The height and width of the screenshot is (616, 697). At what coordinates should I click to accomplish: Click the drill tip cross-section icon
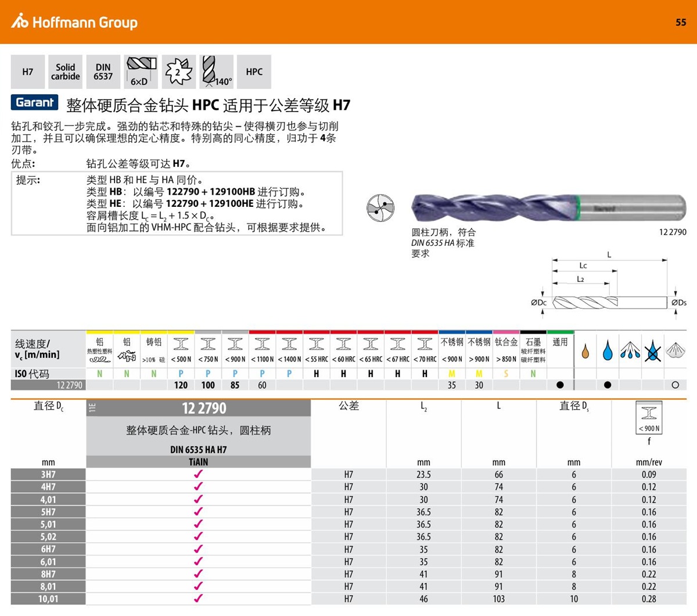[x=380, y=207]
